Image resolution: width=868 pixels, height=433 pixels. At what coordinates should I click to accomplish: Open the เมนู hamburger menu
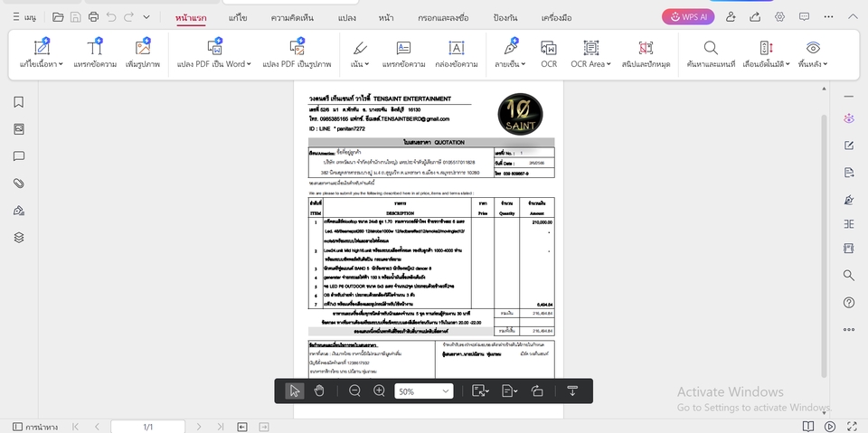[x=24, y=17]
